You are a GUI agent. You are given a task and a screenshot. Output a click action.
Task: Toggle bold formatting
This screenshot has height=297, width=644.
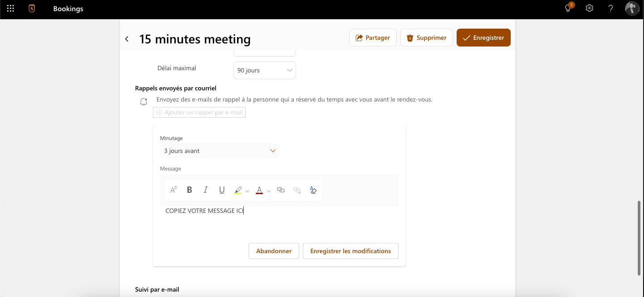190,190
